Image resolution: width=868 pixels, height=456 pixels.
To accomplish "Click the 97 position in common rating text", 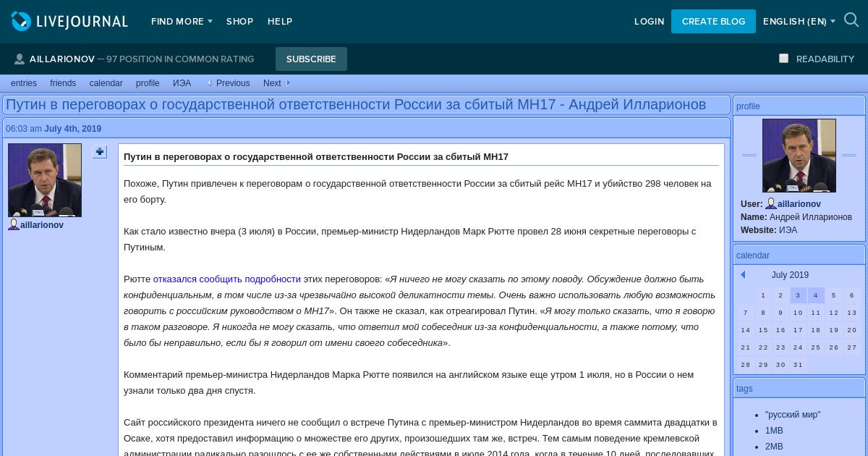I will [x=180, y=59].
